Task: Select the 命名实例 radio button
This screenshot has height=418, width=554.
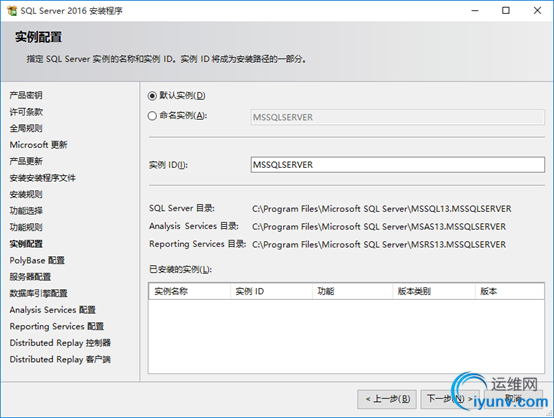Action: tap(152, 116)
